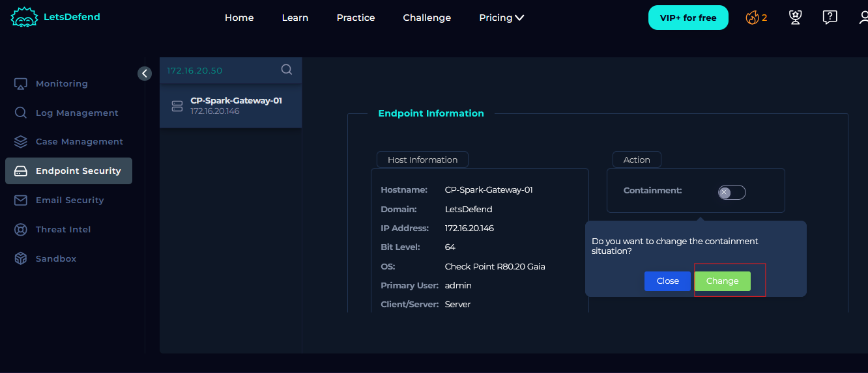Image resolution: width=868 pixels, height=373 pixels.
Task: Click the containment confirmation question text
Action: pos(675,246)
